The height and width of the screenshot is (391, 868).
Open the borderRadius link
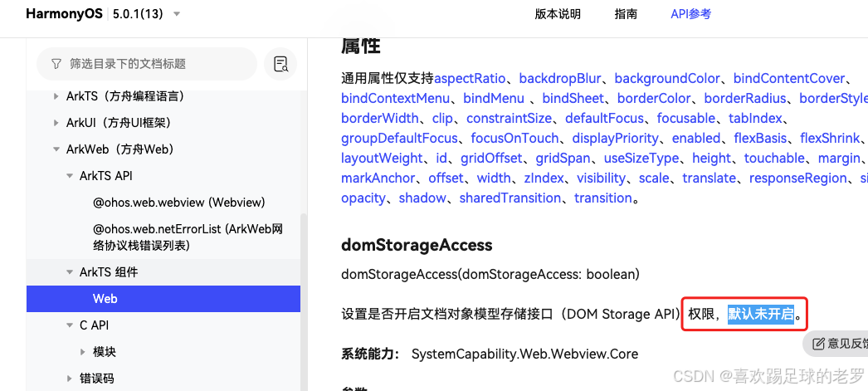[x=745, y=99]
